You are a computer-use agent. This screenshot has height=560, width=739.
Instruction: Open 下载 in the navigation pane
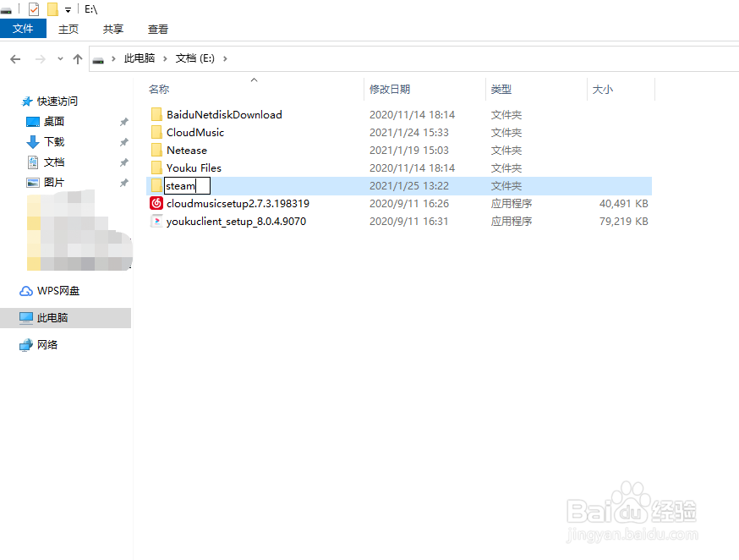(54, 142)
